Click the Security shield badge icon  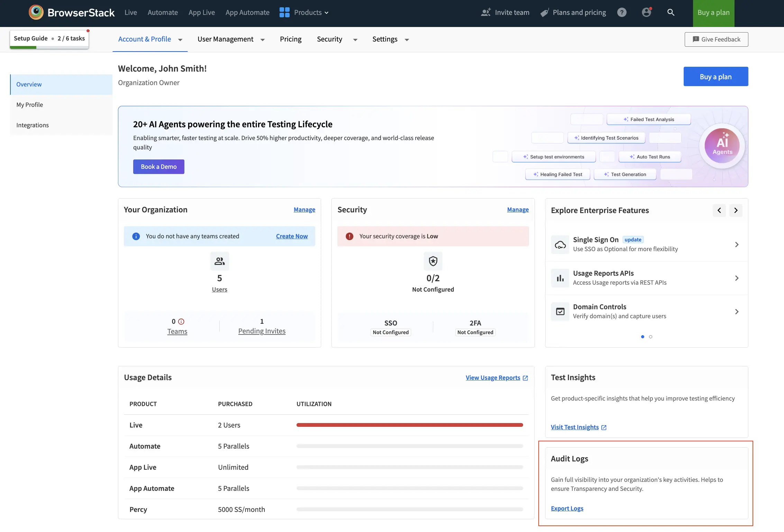coord(433,261)
